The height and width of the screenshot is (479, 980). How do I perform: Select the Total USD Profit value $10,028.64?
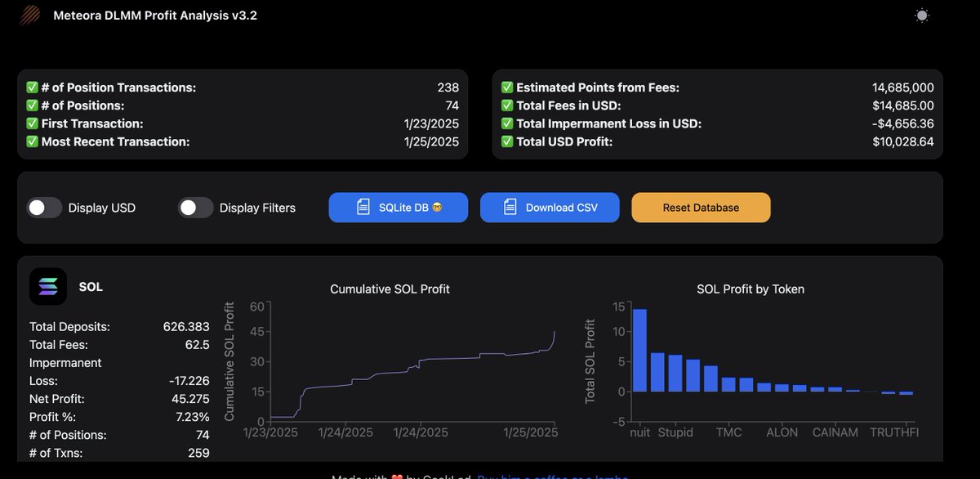coord(903,141)
